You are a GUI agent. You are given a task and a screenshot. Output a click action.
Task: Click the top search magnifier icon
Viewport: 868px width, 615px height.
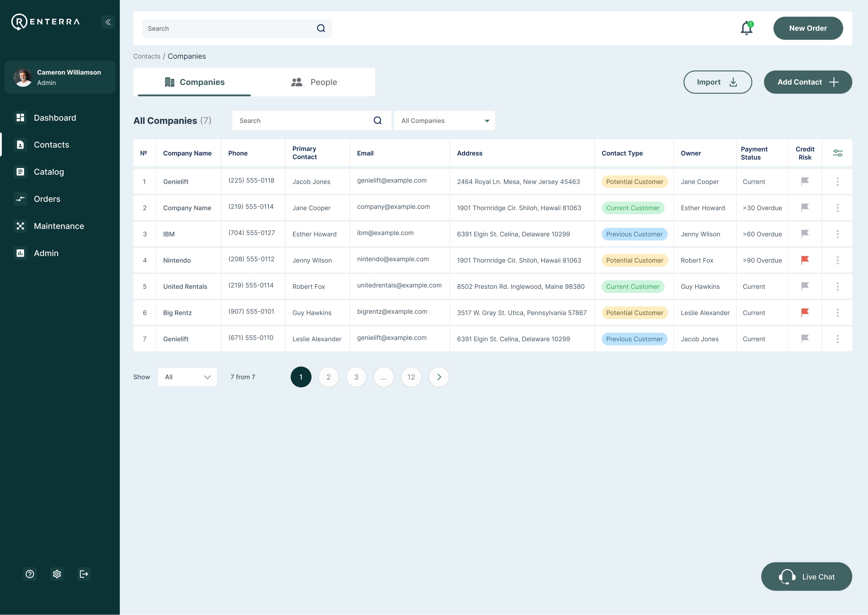(x=321, y=28)
